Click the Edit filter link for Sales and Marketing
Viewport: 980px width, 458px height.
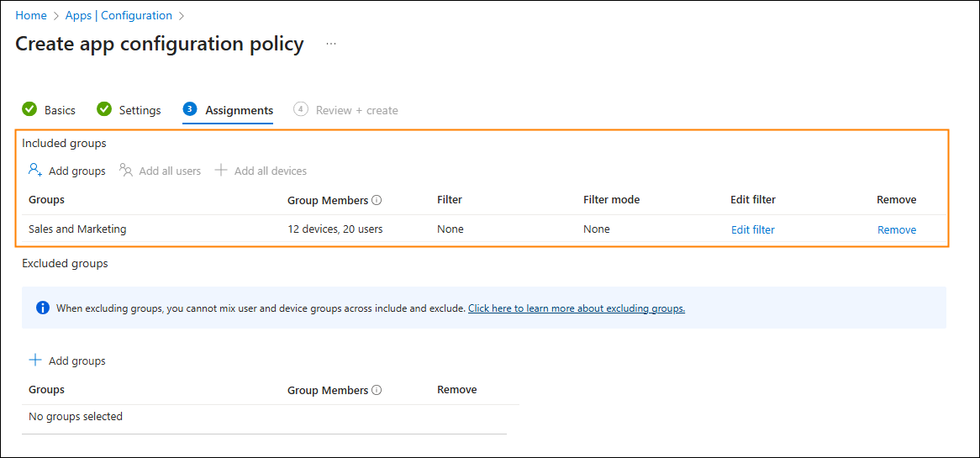[x=752, y=230]
